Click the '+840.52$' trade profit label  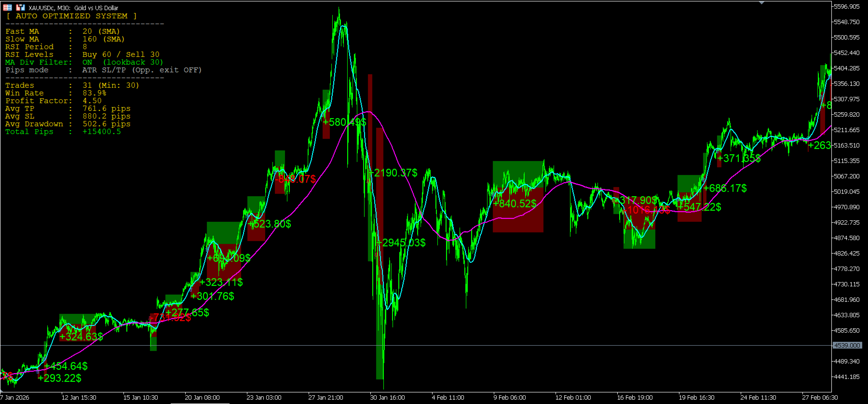point(515,203)
